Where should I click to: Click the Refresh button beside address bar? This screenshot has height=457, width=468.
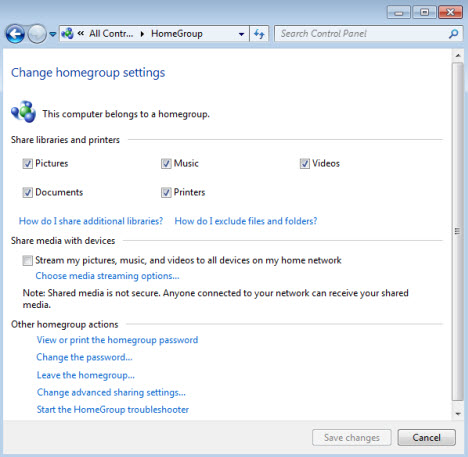(x=259, y=34)
